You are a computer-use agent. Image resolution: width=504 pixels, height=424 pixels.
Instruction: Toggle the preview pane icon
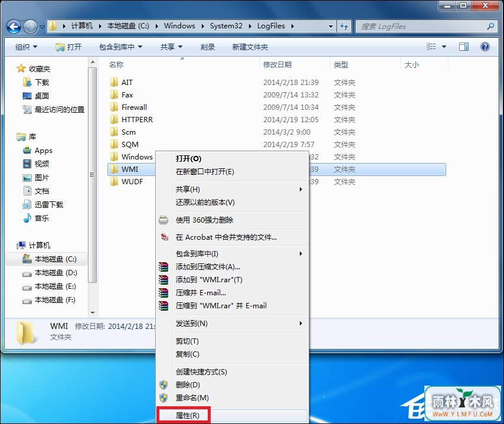(463, 47)
